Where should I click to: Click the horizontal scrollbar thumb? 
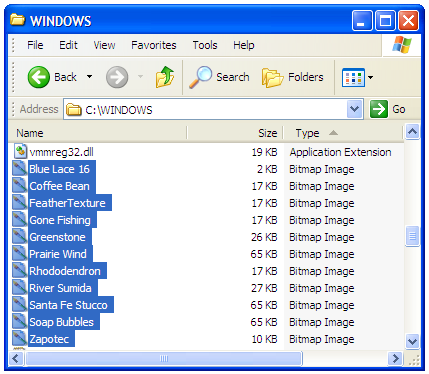[164, 359]
